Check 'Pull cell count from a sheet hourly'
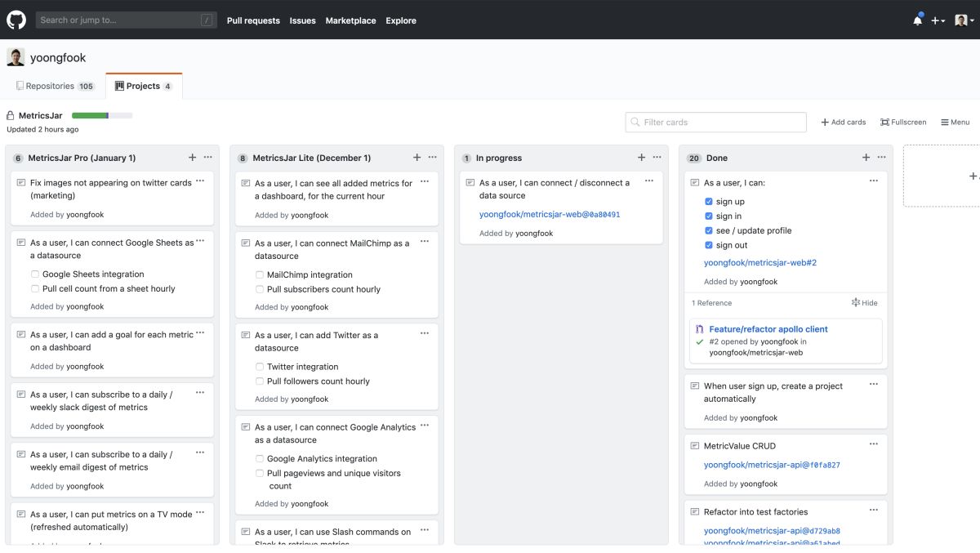The height and width of the screenshot is (553, 980). click(35, 288)
